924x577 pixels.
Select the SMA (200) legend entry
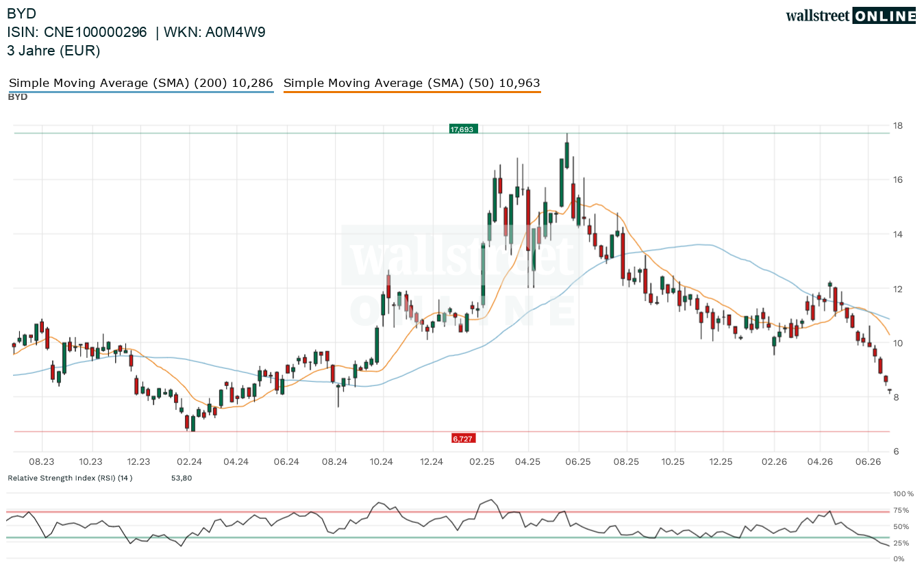pyautogui.click(x=141, y=84)
